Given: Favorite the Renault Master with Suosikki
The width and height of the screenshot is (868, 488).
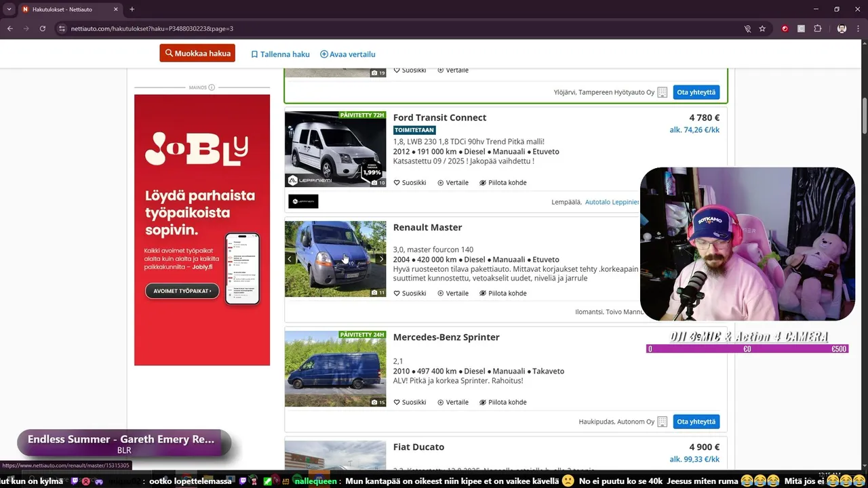Looking at the screenshot, I should [x=410, y=293].
